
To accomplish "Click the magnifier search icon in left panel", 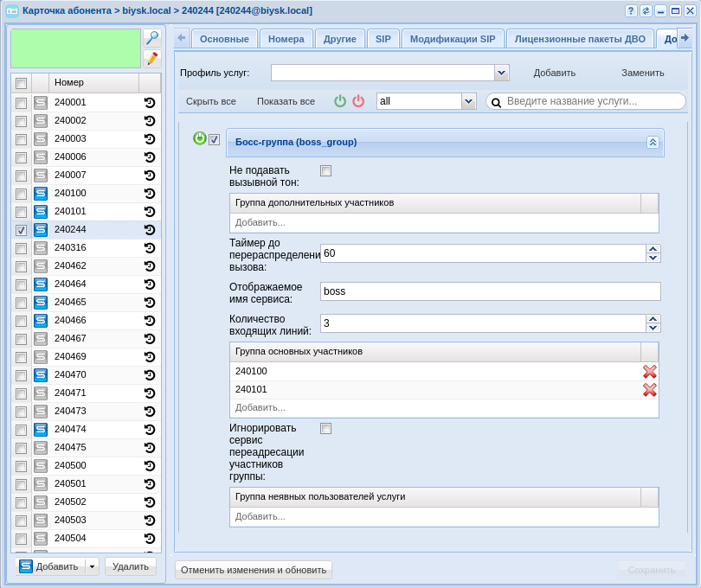I will pyautogui.click(x=152, y=38).
